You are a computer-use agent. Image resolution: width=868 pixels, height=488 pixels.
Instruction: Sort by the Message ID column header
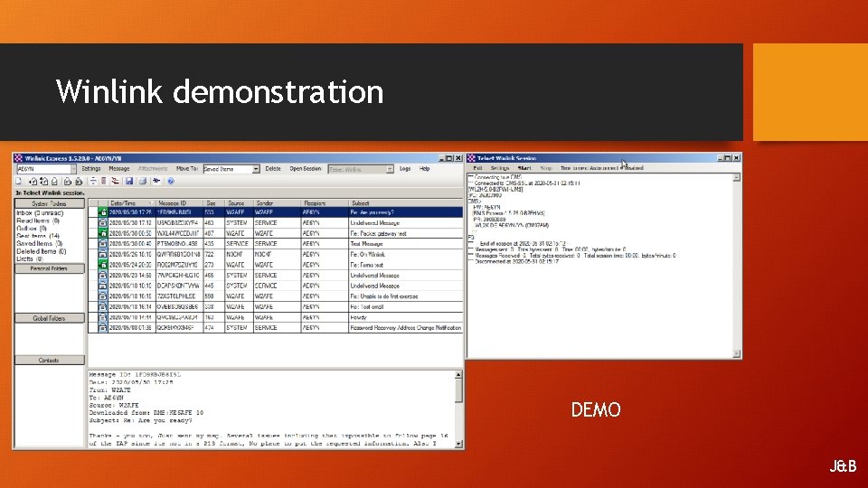click(x=179, y=203)
